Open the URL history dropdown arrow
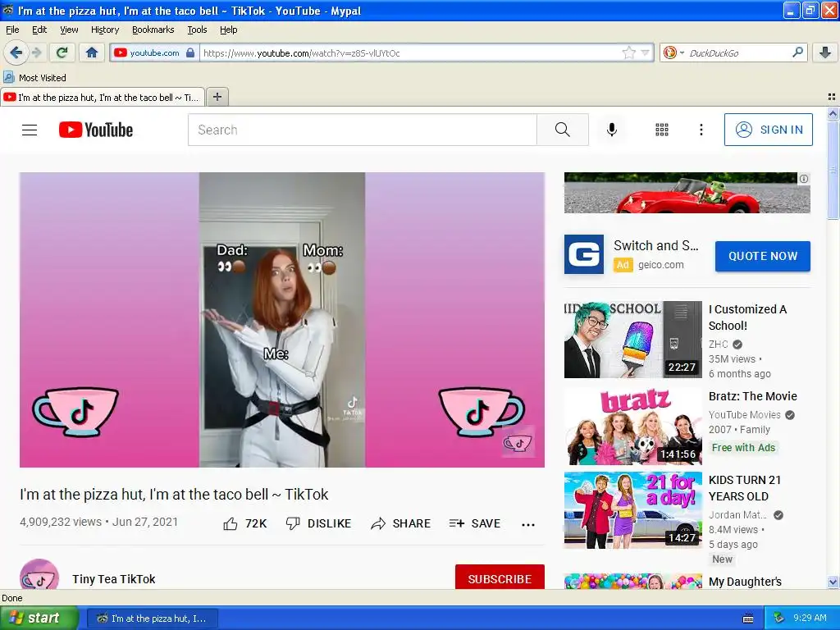Viewport: 840px width, 630px height. pyautogui.click(x=645, y=52)
